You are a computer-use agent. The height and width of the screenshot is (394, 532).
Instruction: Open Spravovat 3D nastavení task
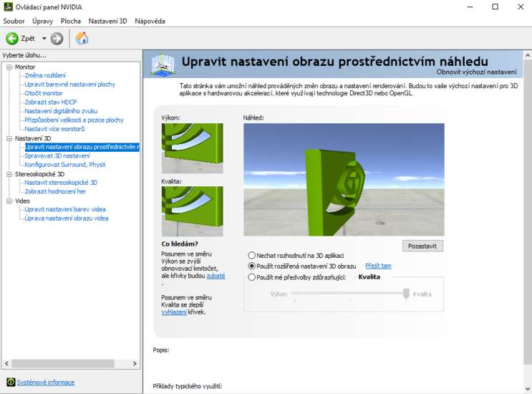(57, 155)
